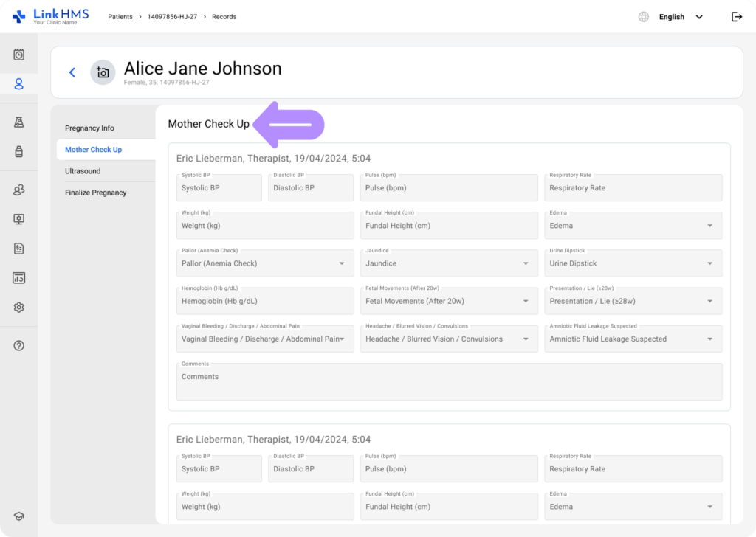Screen dimensions: 756x537
Task: Open the settings gear in sidebar
Action: 19,308
